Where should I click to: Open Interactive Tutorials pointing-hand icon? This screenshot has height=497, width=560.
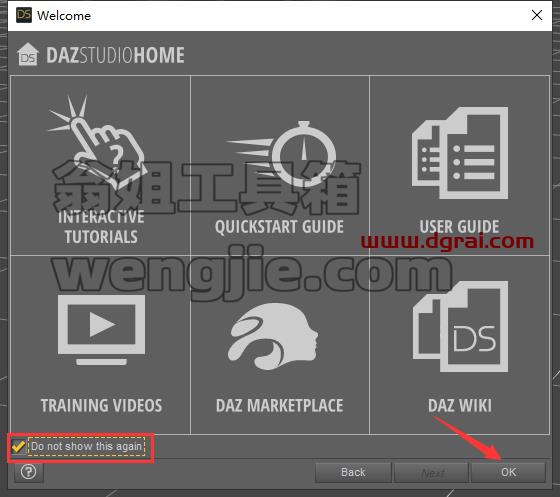[x=96, y=141]
